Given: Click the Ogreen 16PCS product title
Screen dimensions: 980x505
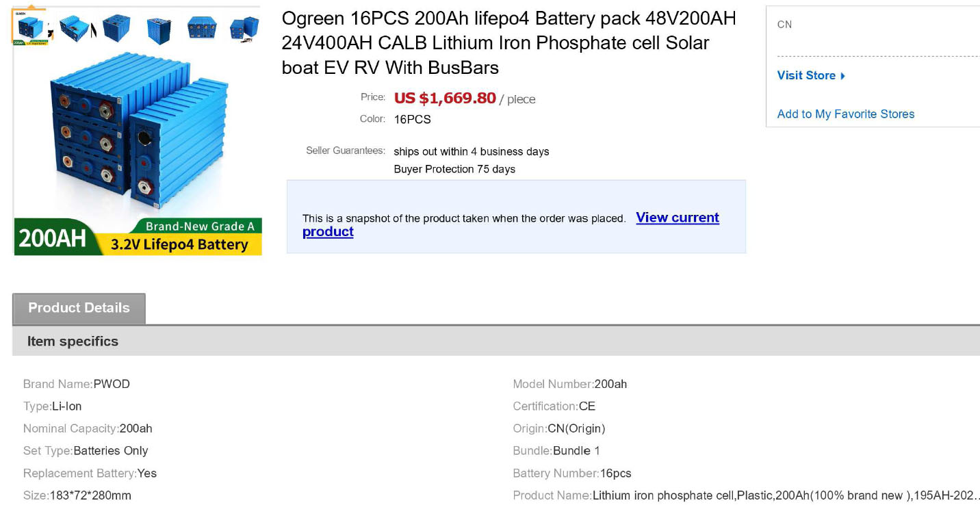Looking at the screenshot, I should point(508,42).
